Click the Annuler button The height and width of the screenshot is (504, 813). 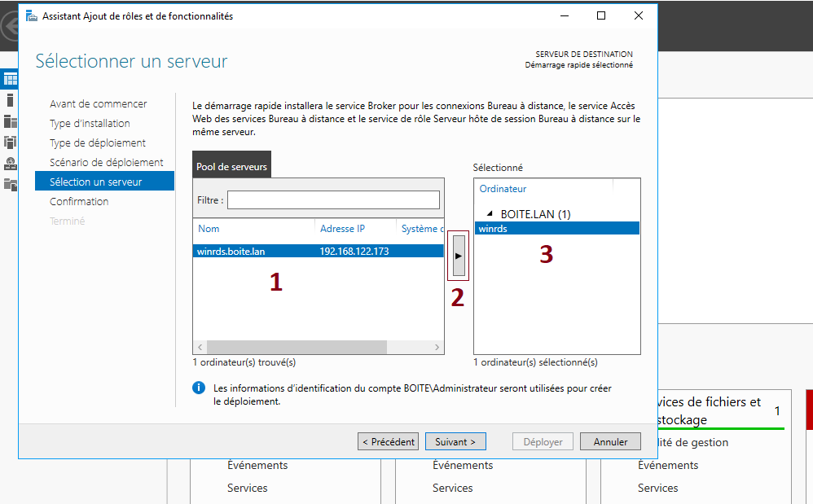click(x=610, y=441)
